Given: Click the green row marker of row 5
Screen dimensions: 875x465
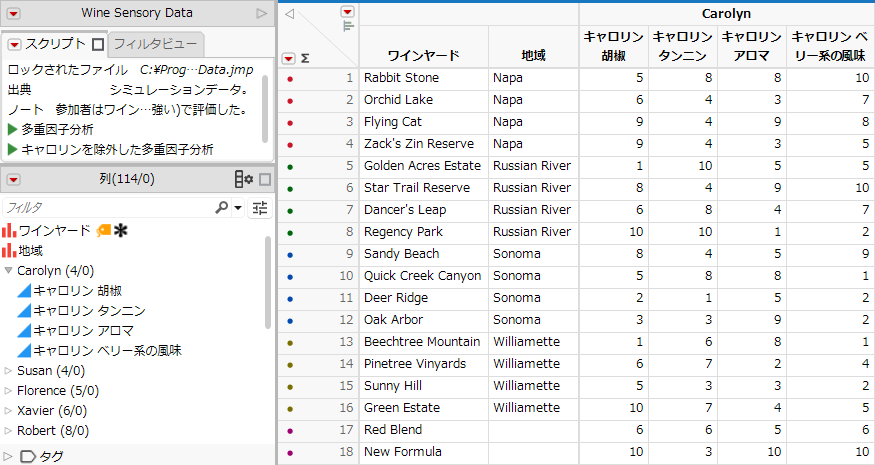Looking at the screenshot, I should (x=289, y=166).
